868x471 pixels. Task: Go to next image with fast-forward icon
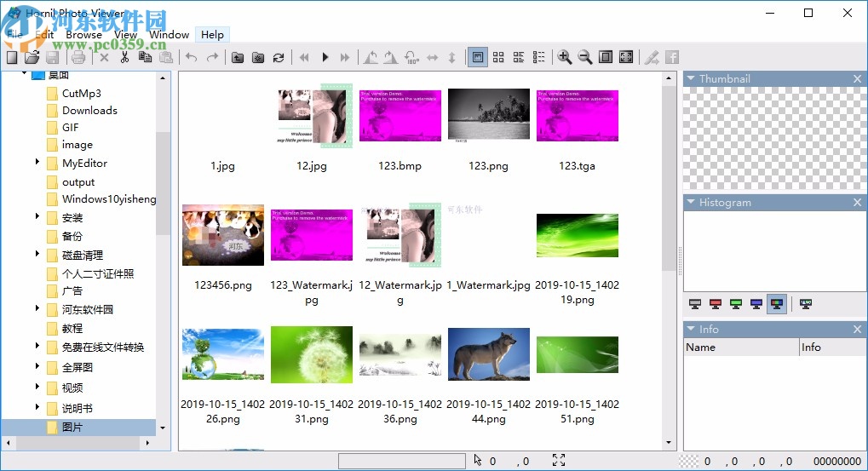[345, 57]
